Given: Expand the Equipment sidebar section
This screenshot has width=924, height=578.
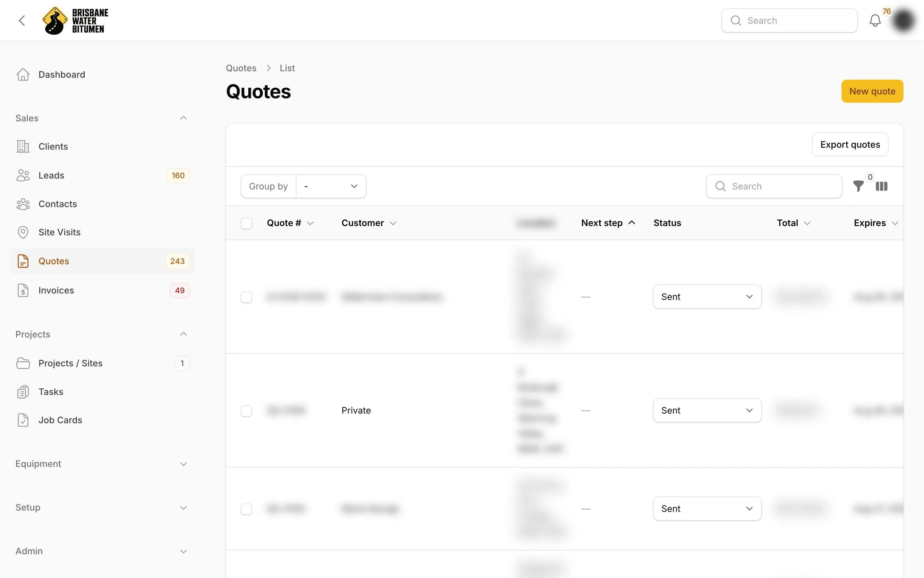Looking at the screenshot, I should (x=183, y=464).
